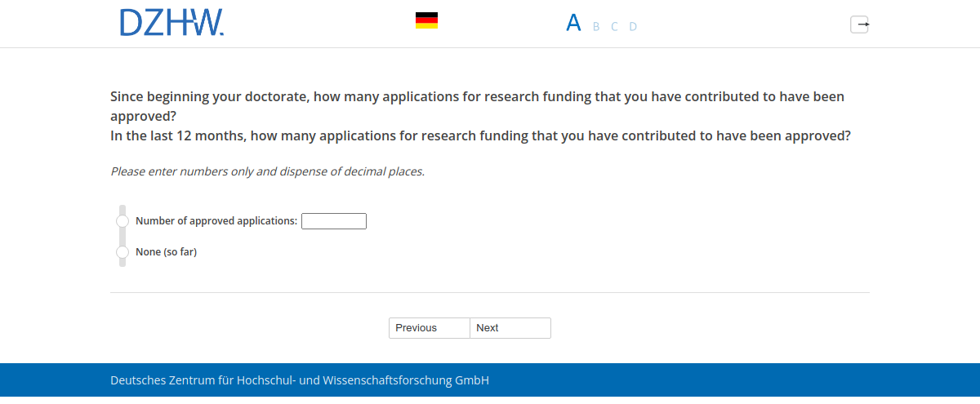Viewport: 980px width, 404px height.
Task: Click the DZHW logo
Action: [171, 23]
